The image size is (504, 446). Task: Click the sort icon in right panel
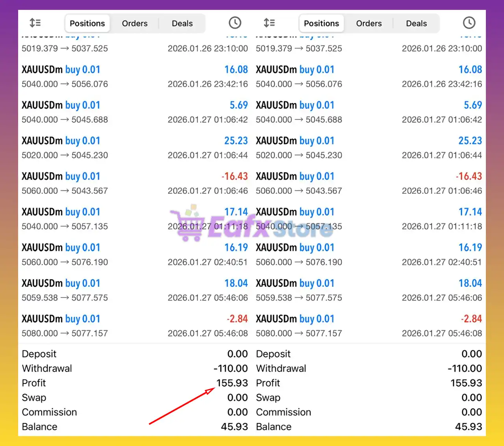tap(269, 23)
